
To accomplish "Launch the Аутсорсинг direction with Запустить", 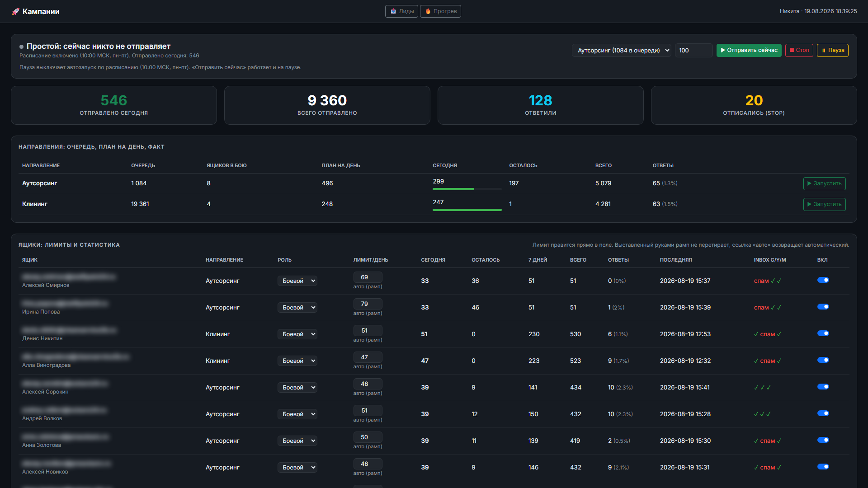I will click(x=824, y=183).
